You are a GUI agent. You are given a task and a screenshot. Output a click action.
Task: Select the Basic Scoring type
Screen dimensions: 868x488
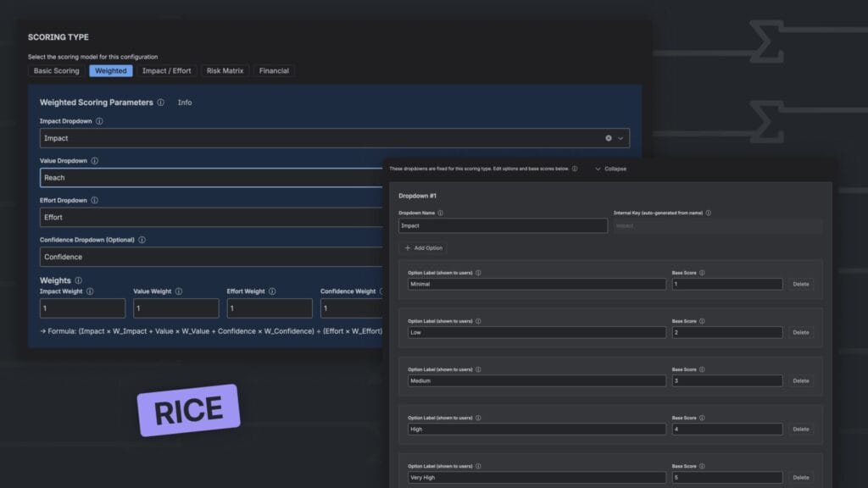pos(56,71)
